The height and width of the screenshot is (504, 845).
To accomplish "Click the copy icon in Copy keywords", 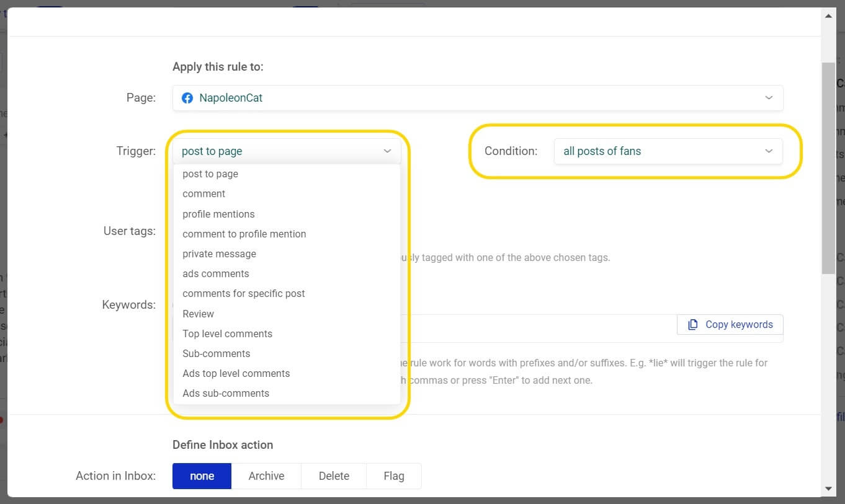I will 693,324.
